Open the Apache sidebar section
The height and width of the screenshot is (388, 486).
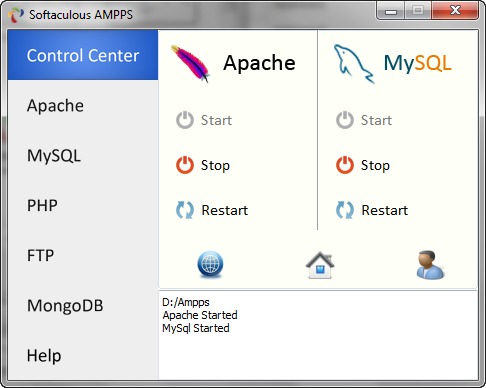coord(83,105)
